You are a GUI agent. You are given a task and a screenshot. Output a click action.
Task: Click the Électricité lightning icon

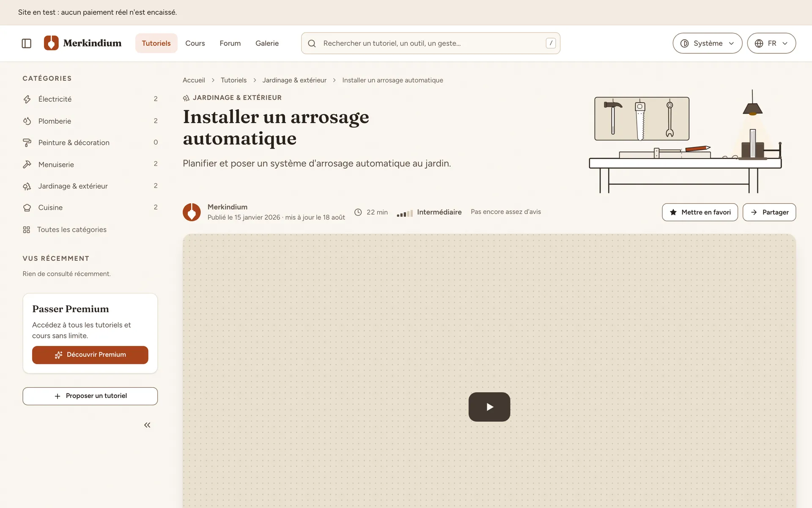(27, 99)
